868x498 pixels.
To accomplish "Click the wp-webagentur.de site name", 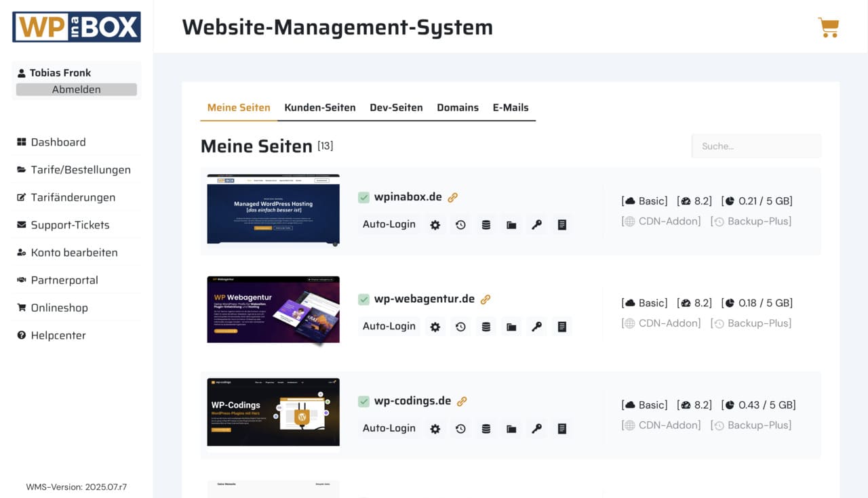I will [425, 299].
